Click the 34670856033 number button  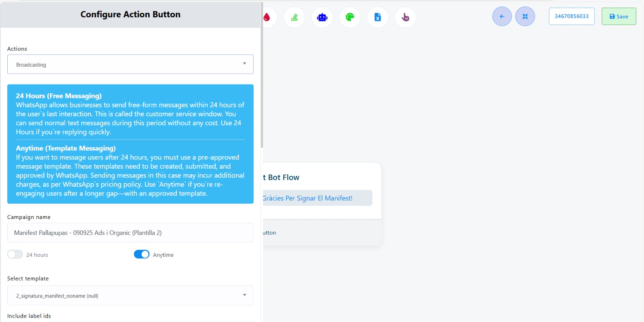point(572,17)
